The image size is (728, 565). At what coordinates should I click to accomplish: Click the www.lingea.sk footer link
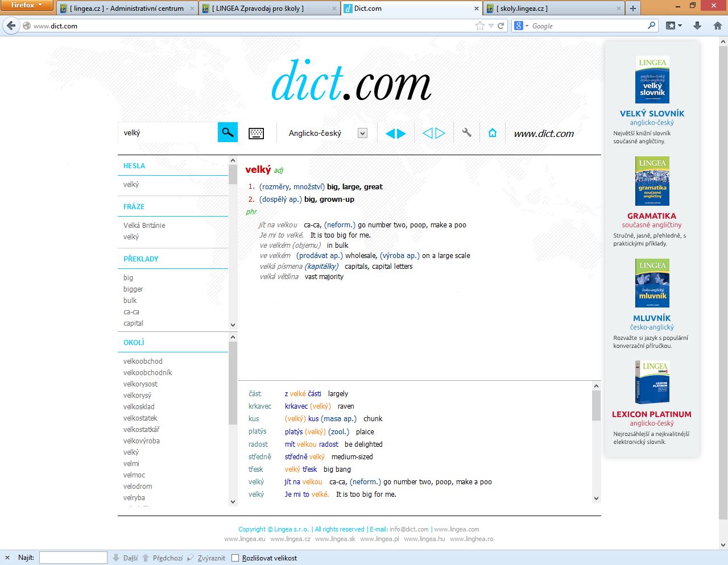[x=335, y=539]
